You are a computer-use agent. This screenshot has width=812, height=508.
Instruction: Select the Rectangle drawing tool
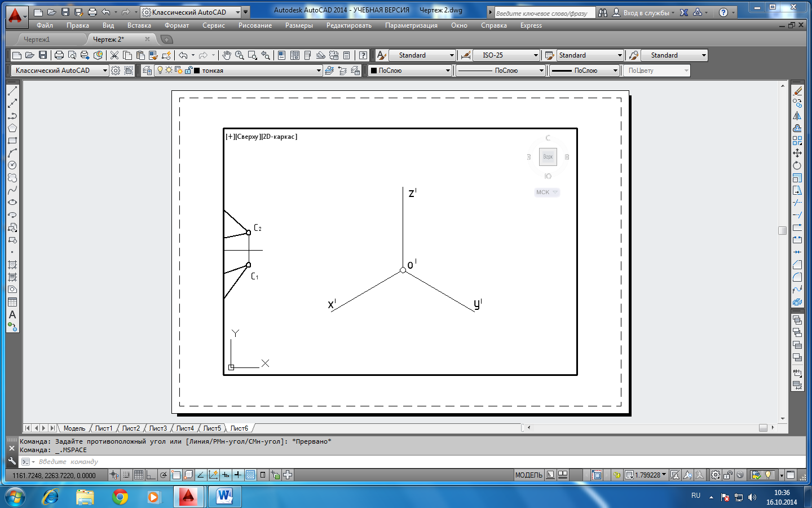tap(12, 141)
